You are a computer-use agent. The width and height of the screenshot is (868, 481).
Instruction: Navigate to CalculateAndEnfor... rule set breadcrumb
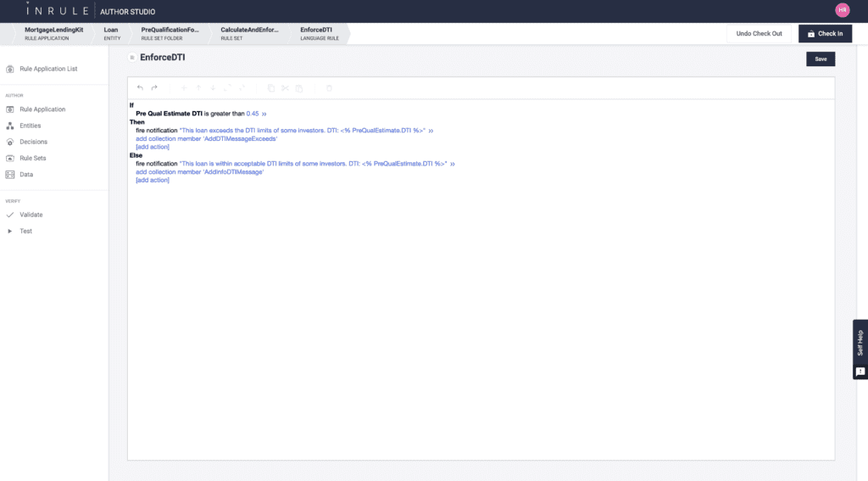(249, 33)
